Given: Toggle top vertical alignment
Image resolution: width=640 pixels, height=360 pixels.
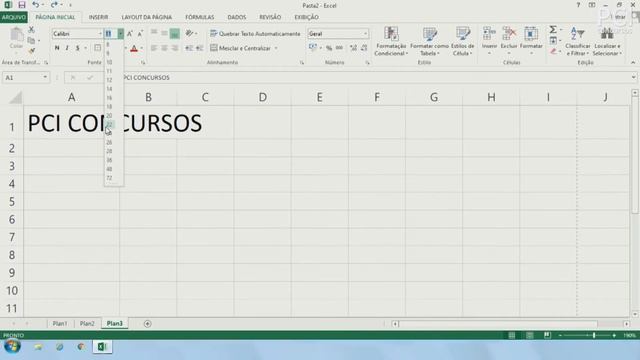Looking at the screenshot, I should point(154,33).
